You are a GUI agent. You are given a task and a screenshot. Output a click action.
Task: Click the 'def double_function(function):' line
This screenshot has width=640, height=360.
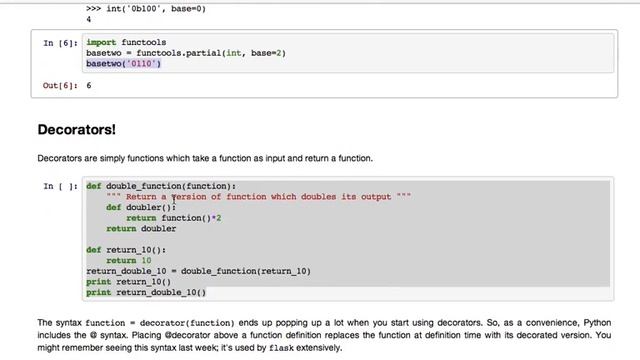[x=161, y=186]
